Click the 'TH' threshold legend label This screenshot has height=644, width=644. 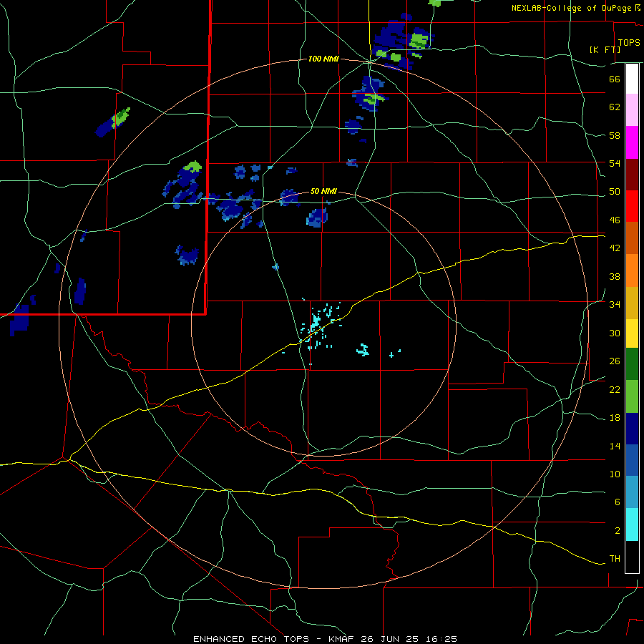615,559
